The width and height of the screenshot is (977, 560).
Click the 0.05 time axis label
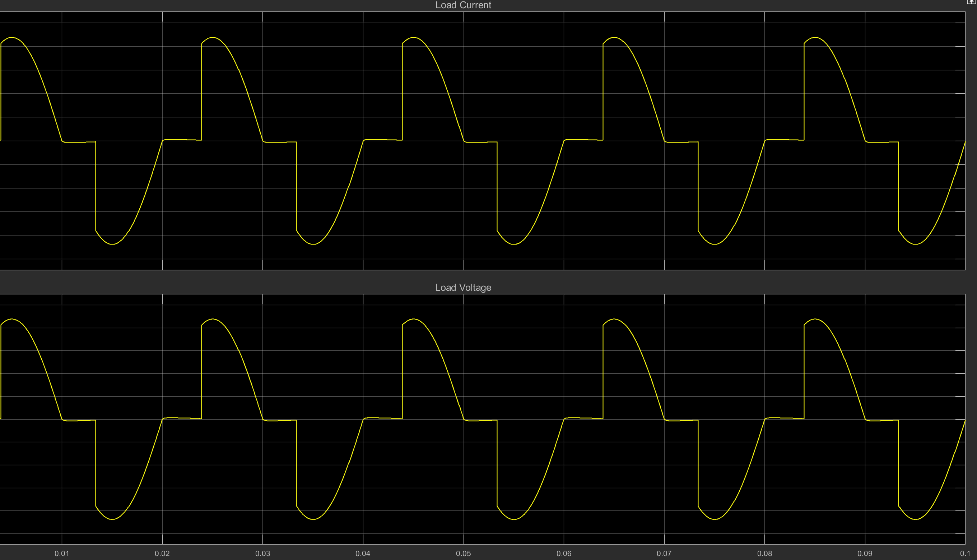464,554
